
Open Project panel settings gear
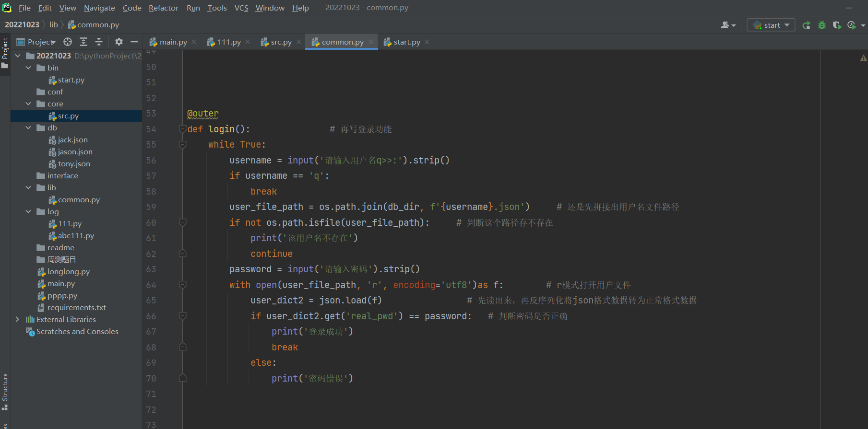coord(119,42)
